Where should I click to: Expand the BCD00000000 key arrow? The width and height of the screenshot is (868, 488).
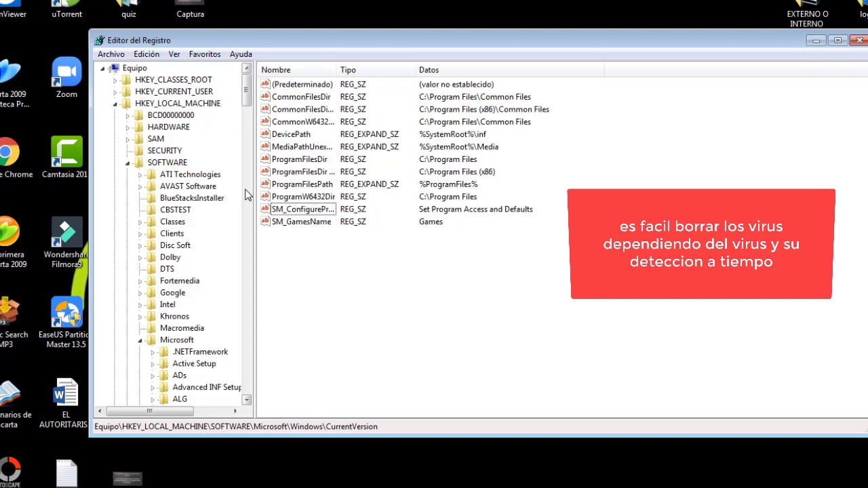coord(127,115)
